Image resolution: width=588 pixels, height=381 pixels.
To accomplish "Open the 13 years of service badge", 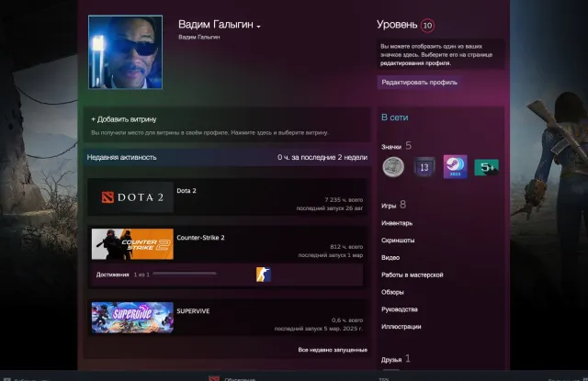I will click(x=424, y=167).
